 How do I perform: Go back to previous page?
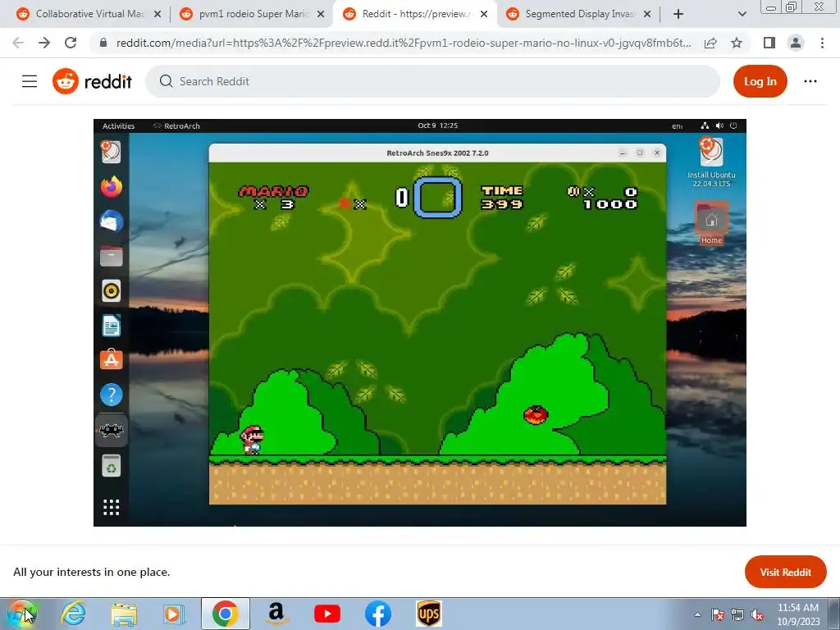pyautogui.click(x=18, y=43)
